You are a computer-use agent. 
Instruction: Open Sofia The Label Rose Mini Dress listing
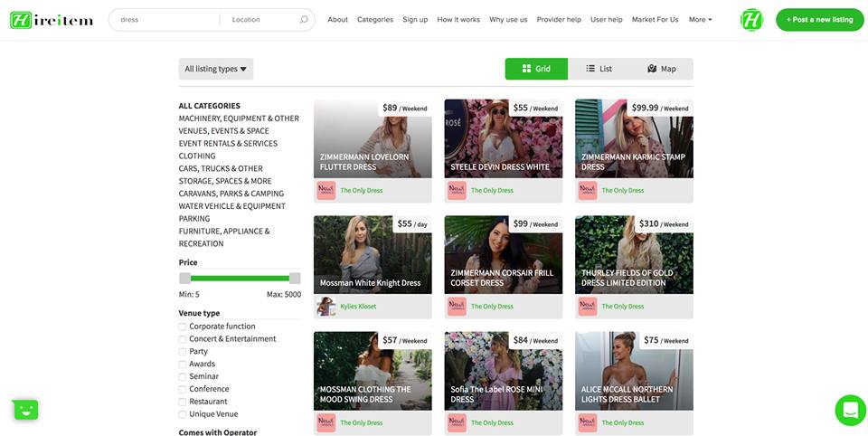point(504,371)
